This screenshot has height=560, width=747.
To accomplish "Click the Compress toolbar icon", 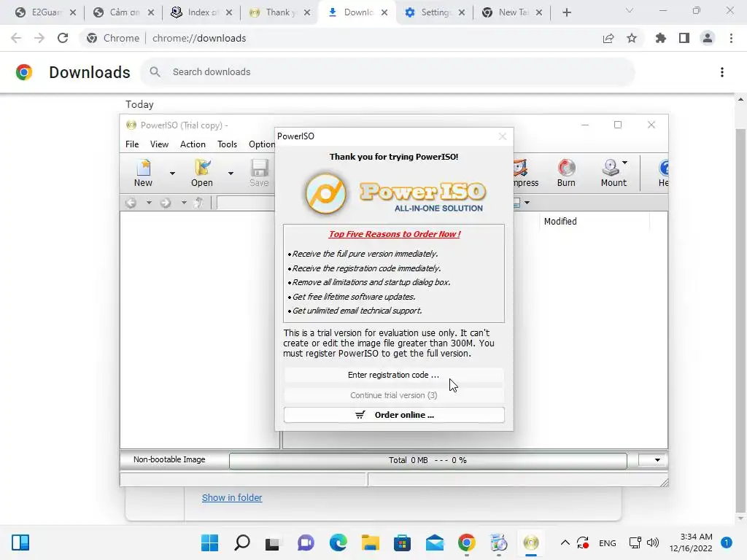I will (x=525, y=173).
